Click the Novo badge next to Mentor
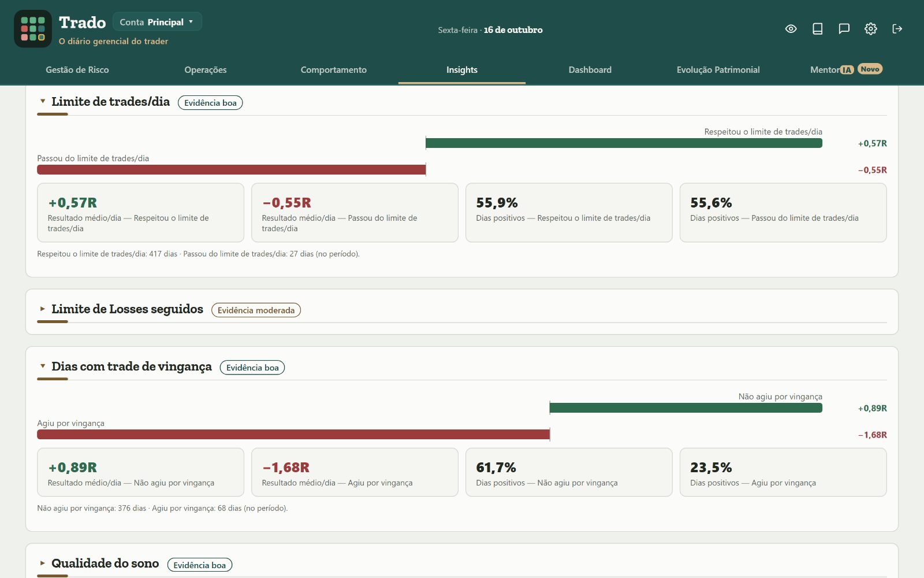924x578 pixels. pos(870,69)
